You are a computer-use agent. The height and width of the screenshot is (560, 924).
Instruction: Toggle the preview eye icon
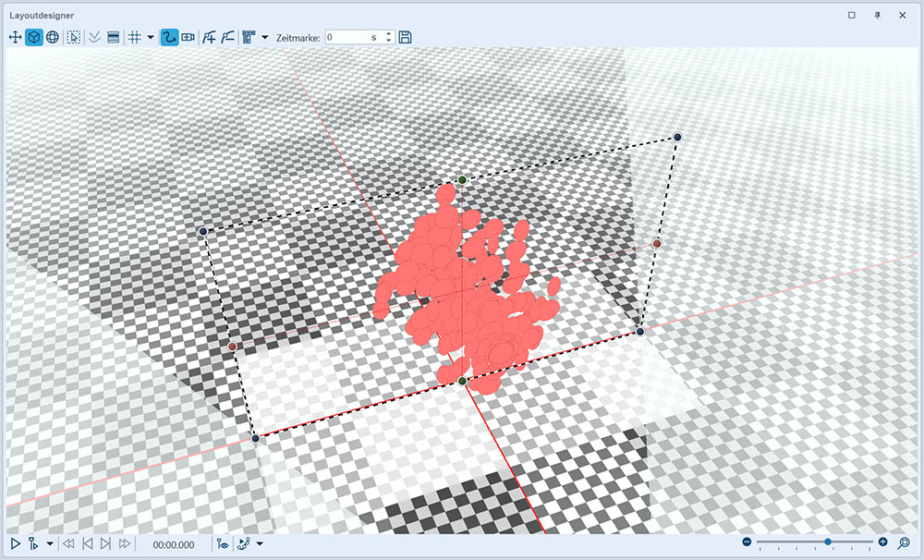click(222, 544)
